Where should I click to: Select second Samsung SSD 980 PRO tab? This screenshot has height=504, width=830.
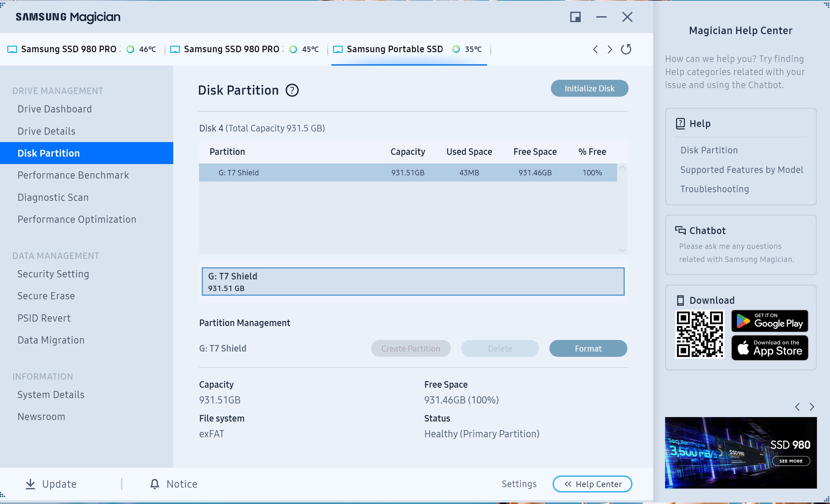[245, 49]
